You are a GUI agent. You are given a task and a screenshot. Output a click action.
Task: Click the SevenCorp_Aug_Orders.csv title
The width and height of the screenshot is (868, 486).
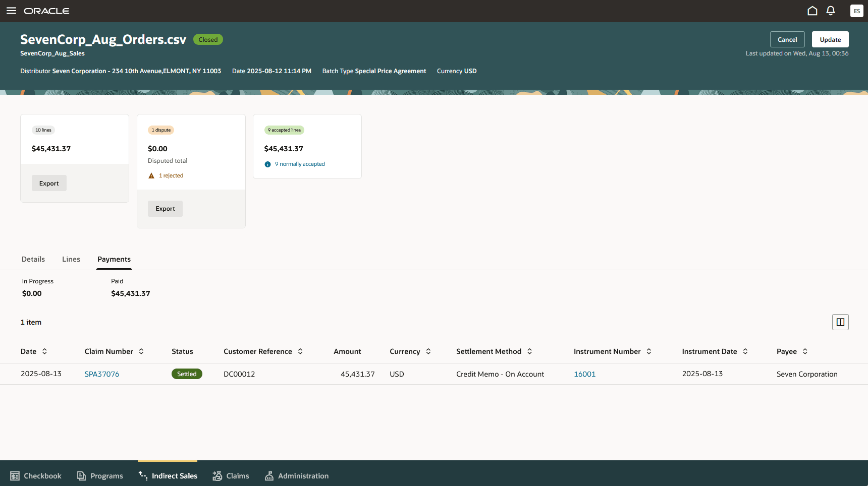[103, 39]
